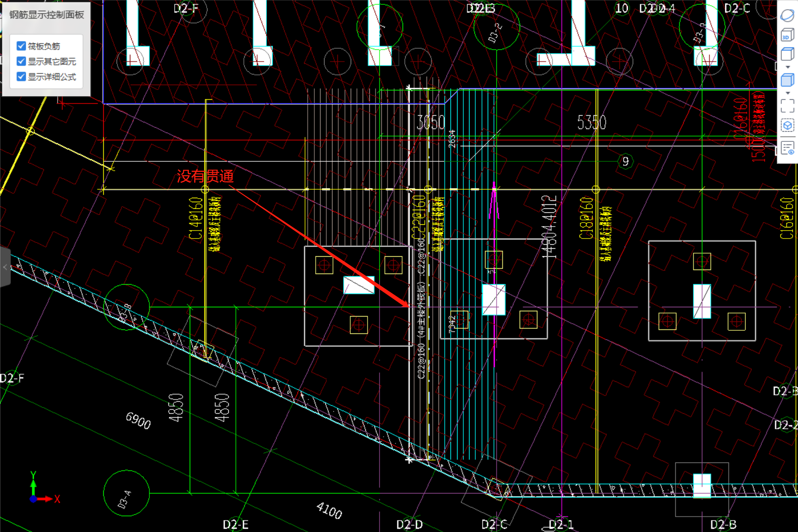Click the D2-1 axis label at bottom
Screen dimensions: 798x532
(x=561, y=524)
